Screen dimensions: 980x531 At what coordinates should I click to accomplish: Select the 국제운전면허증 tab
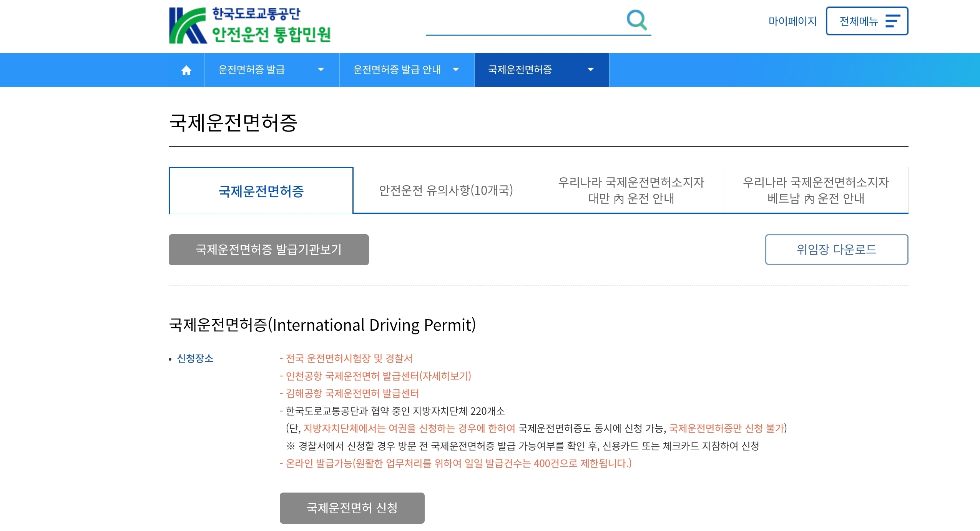[261, 191]
